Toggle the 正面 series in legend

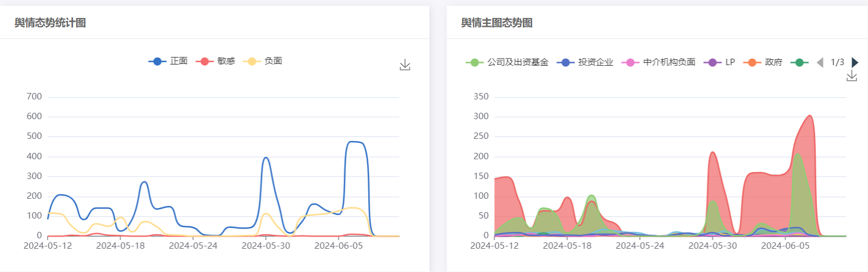pyautogui.click(x=168, y=61)
